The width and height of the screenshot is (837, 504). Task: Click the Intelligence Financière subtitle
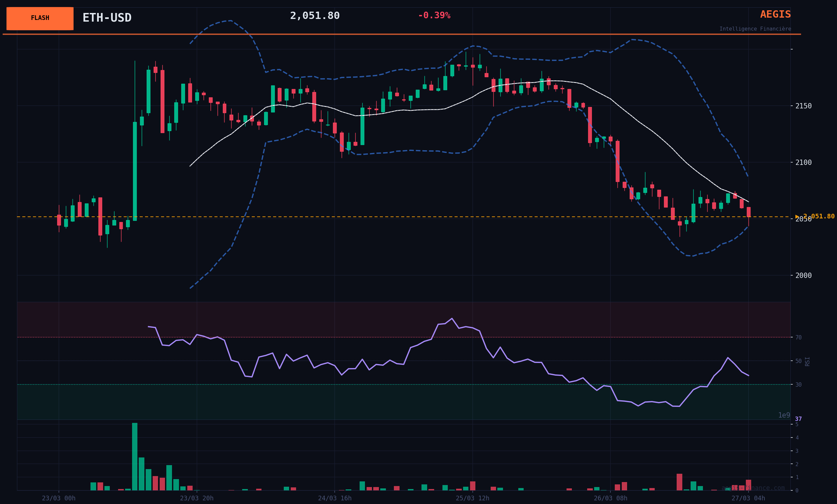pyautogui.click(x=755, y=29)
